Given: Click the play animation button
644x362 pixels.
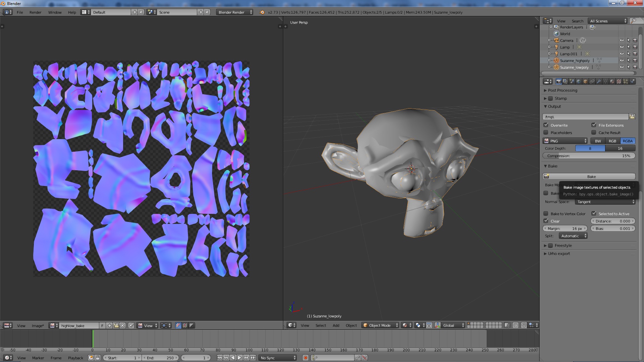Looking at the screenshot, I should click(239, 358).
